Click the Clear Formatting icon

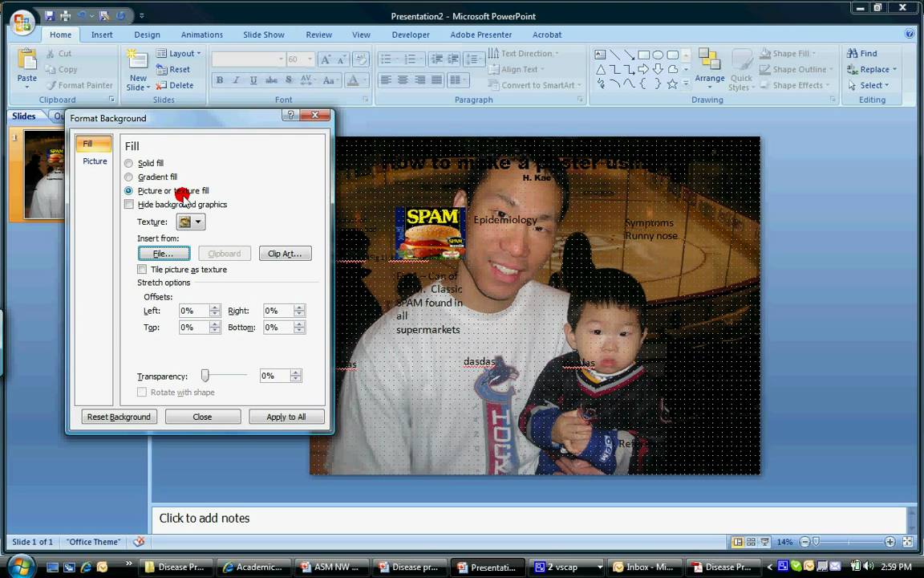[361, 59]
